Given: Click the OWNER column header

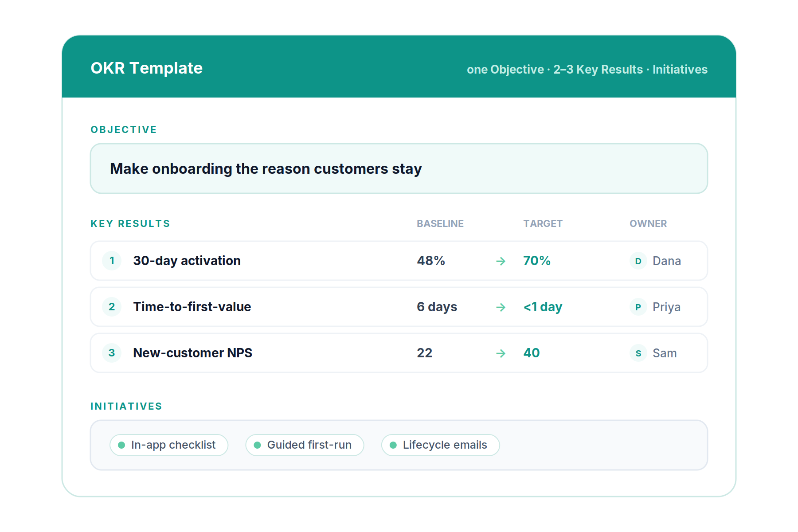Looking at the screenshot, I should [648, 223].
